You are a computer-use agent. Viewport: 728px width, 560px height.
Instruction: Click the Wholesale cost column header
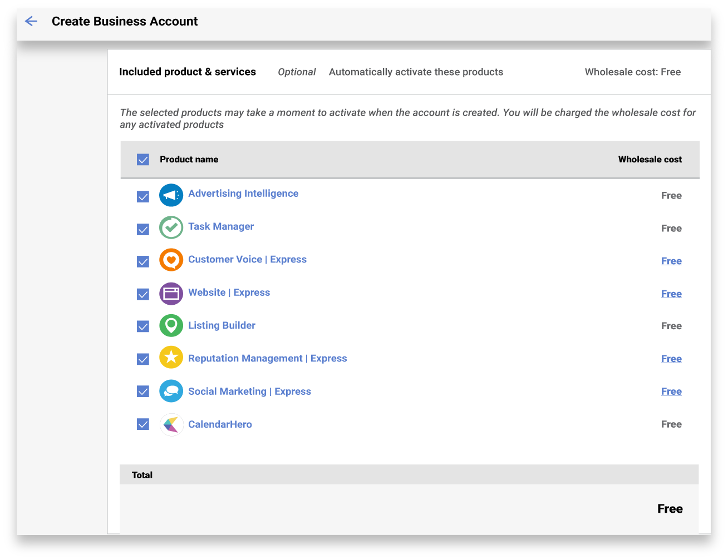[650, 159]
